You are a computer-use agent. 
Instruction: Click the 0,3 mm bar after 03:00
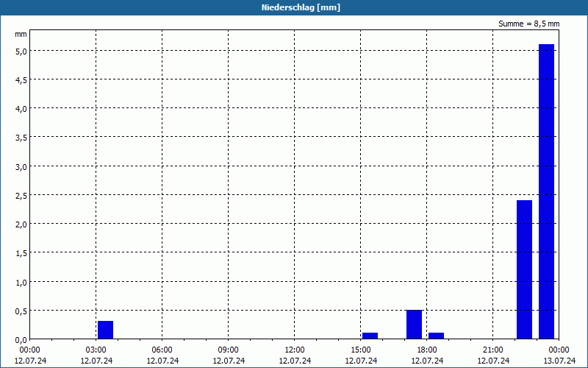pos(105,330)
